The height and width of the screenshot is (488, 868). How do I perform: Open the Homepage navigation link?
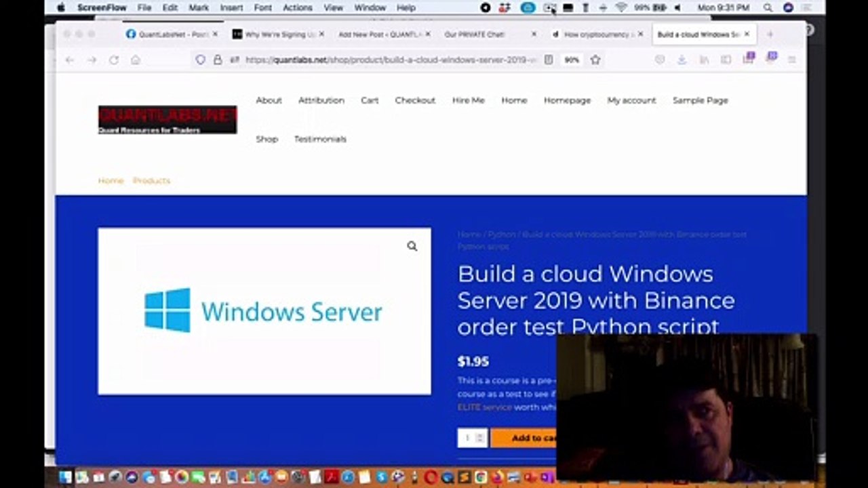(567, 100)
